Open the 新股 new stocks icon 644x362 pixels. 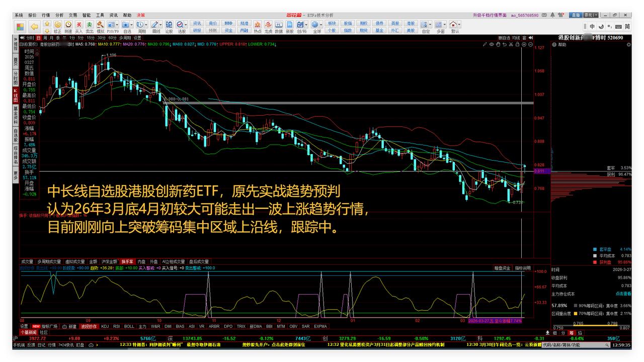pyautogui.click(x=290, y=27)
